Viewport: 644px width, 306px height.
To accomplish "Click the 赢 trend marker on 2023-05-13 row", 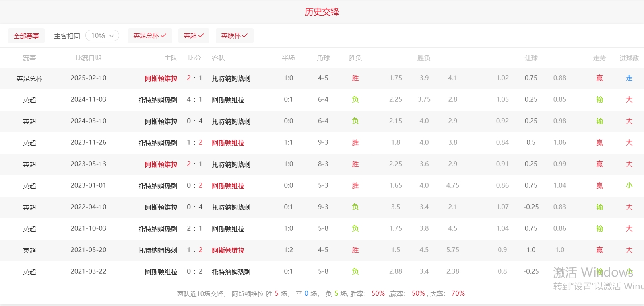I will (599, 164).
